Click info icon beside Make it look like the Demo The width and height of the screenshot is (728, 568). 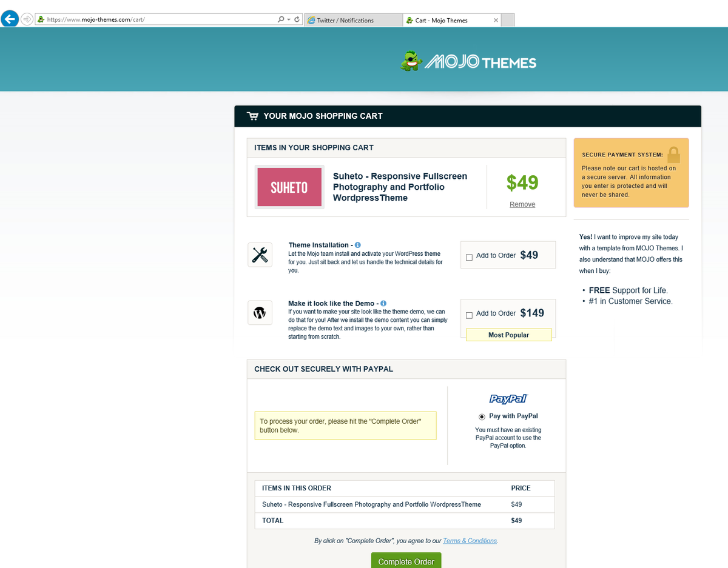383,303
